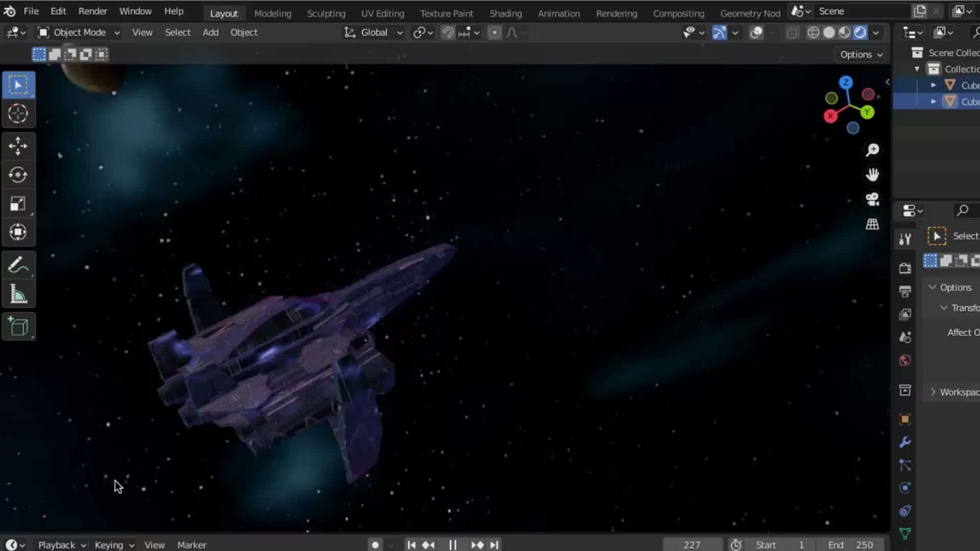Collapse the Options panel in properties

[x=933, y=287]
